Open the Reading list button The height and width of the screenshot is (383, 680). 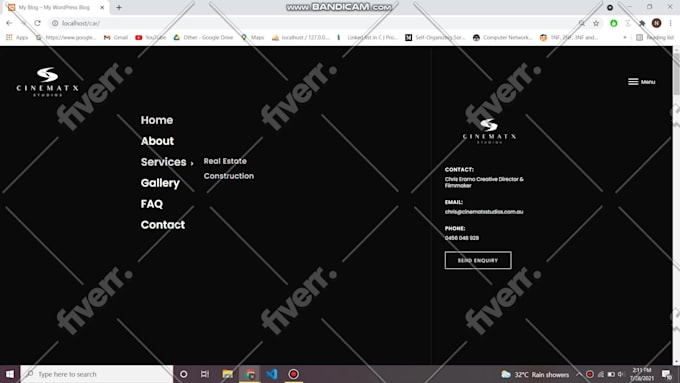point(655,37)
